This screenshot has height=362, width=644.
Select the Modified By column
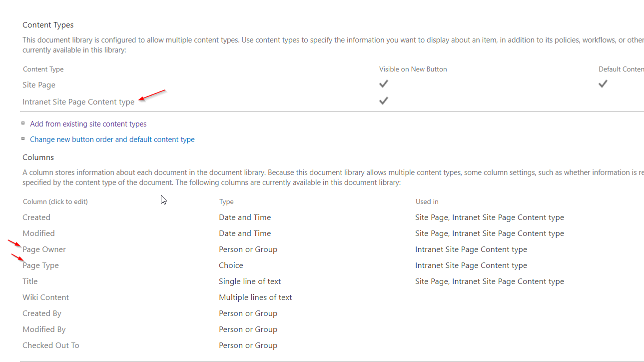[44, 329]
